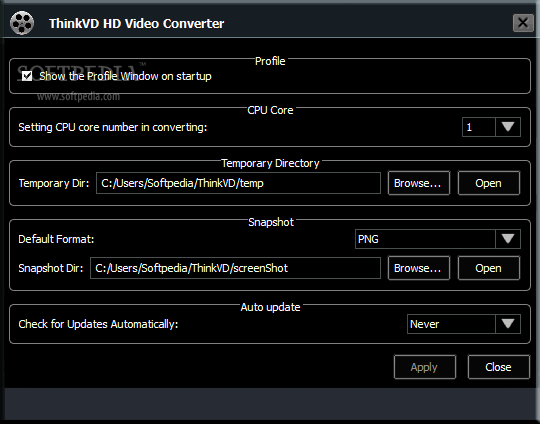Click the 'CPU Core' group heading
The width and height of the screenshot is (540, 424).
click(x=270, y=110)
